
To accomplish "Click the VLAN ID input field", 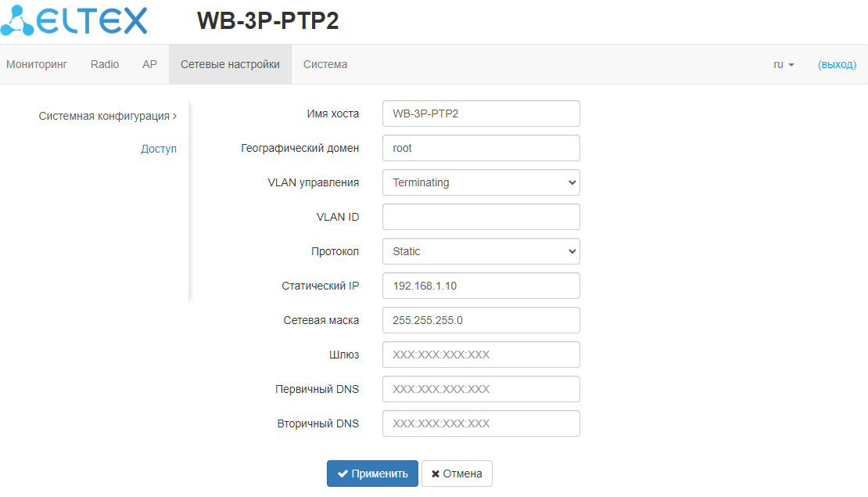I will tap(481, 217).
